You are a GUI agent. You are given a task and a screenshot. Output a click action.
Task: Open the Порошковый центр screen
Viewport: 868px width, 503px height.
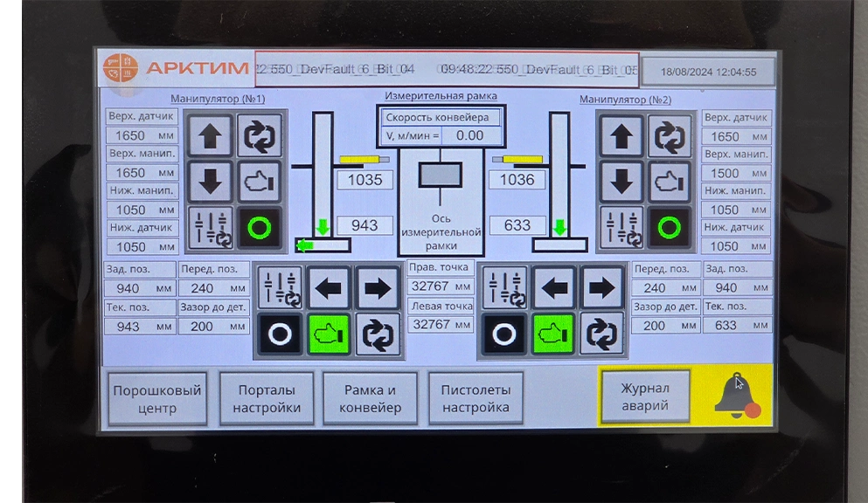[x=157, y=399]
